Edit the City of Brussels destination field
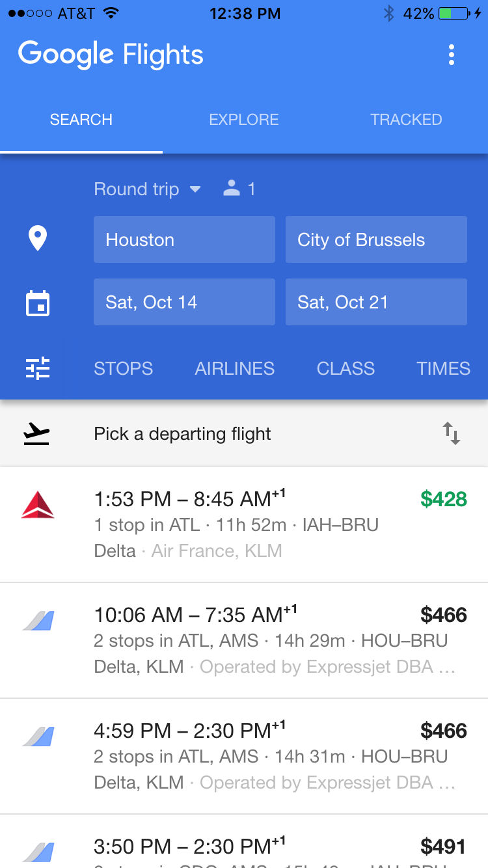Viewport: 488px width, 868px height. [x=376, y=239]
